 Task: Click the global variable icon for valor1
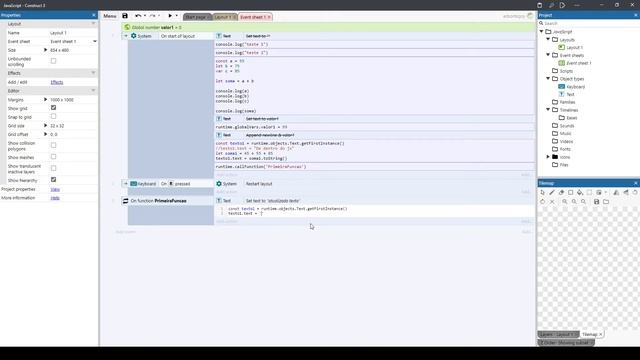[127, 27]
